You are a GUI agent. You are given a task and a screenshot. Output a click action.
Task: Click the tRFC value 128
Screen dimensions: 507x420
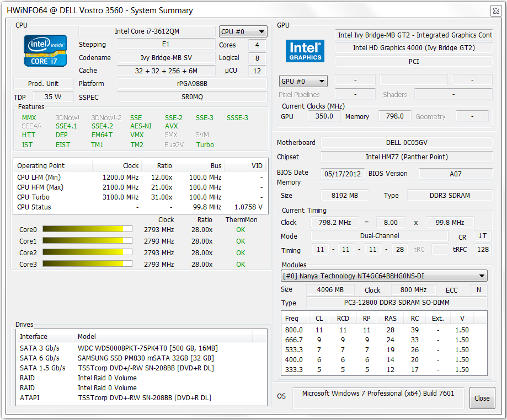(483, 250)
